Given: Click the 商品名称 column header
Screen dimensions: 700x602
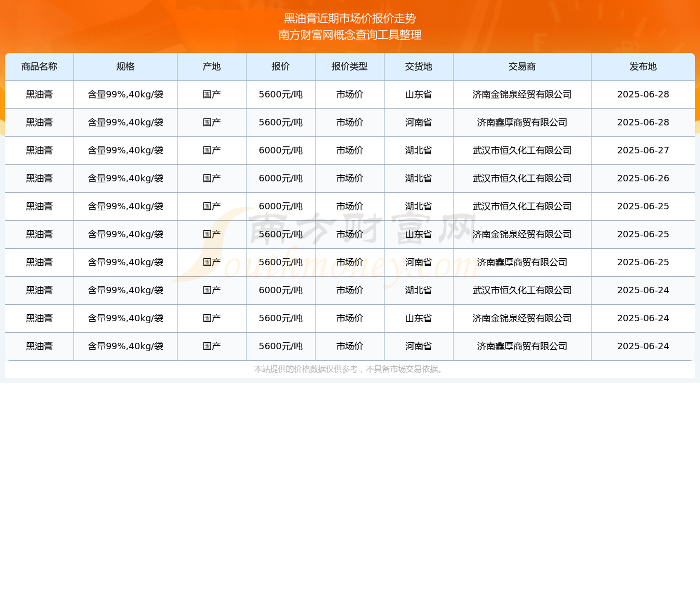Looking at the screenshot, I should click(x=39, y=66).
